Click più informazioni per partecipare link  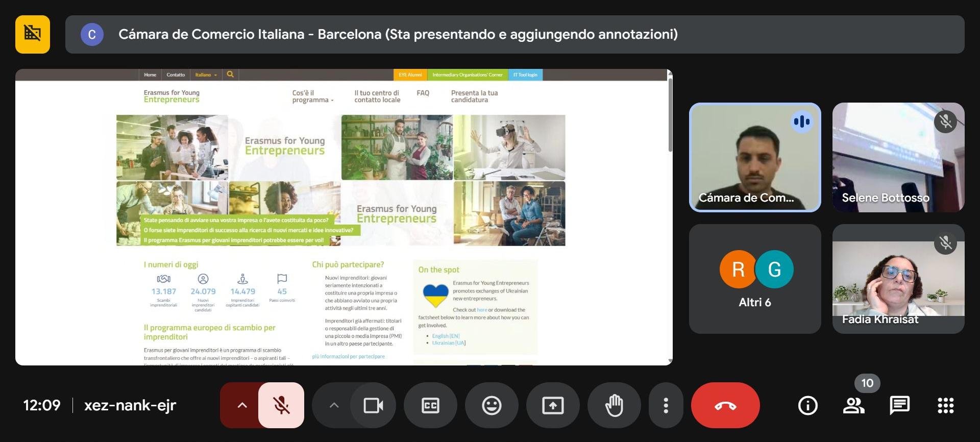pos(348,356)
